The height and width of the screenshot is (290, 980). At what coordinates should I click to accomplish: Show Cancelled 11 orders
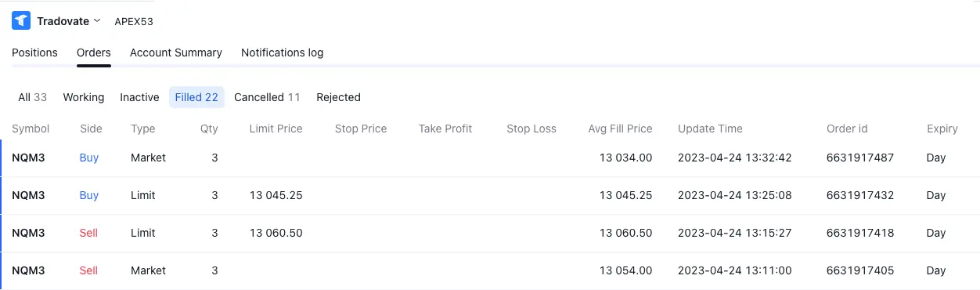click(x=267, y=97)
